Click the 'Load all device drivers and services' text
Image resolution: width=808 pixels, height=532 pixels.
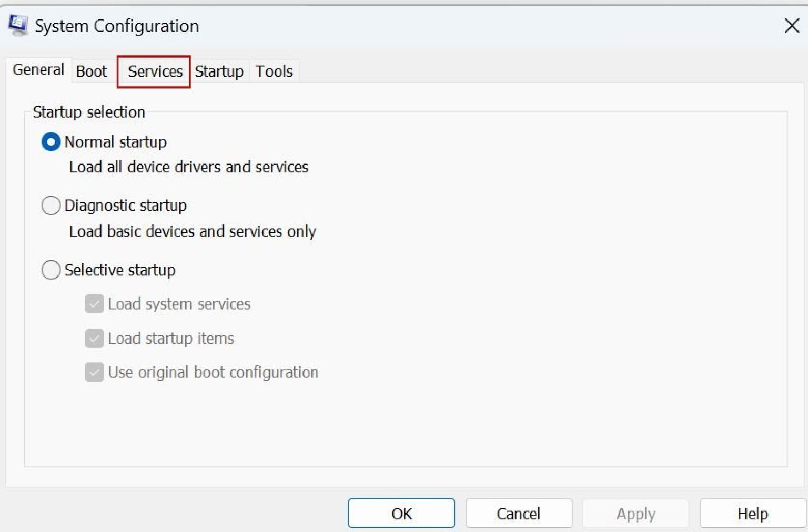188,167
